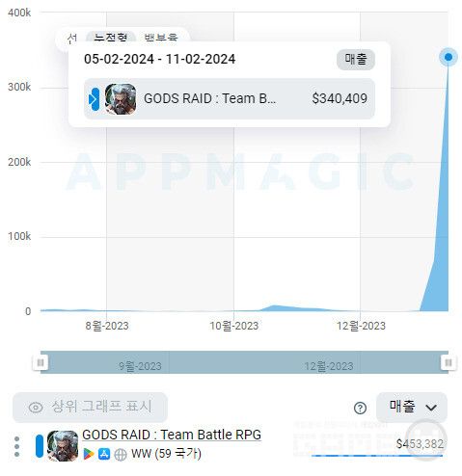Click the App Store icon
This screenshot has height=476, width=462.
point(104,454)
